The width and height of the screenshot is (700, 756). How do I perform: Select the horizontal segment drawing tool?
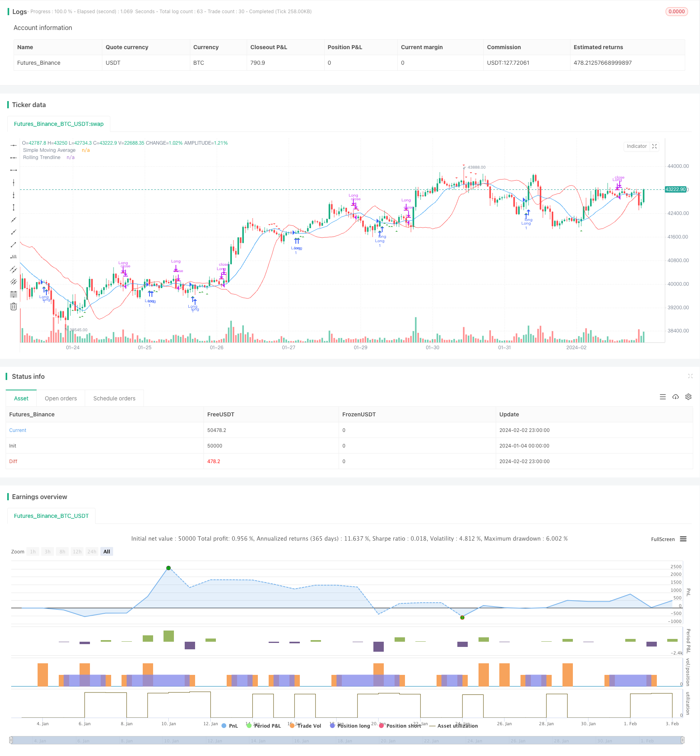click(14, 170)
